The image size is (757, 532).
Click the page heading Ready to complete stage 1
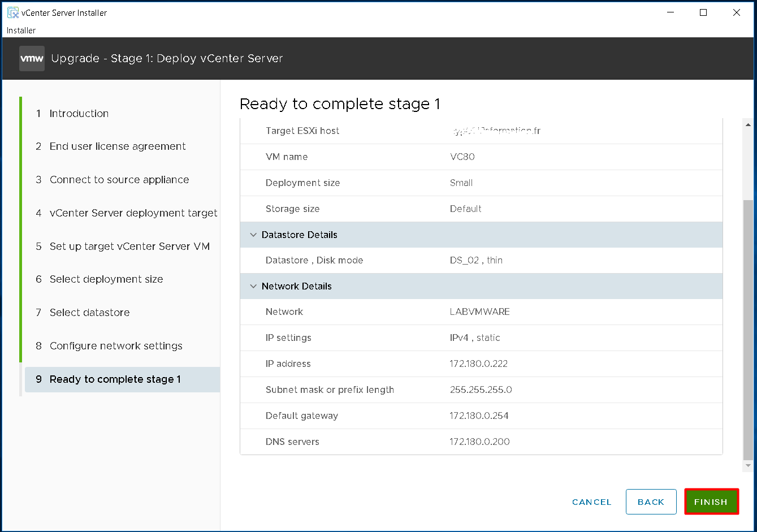[x=340, y=104]
